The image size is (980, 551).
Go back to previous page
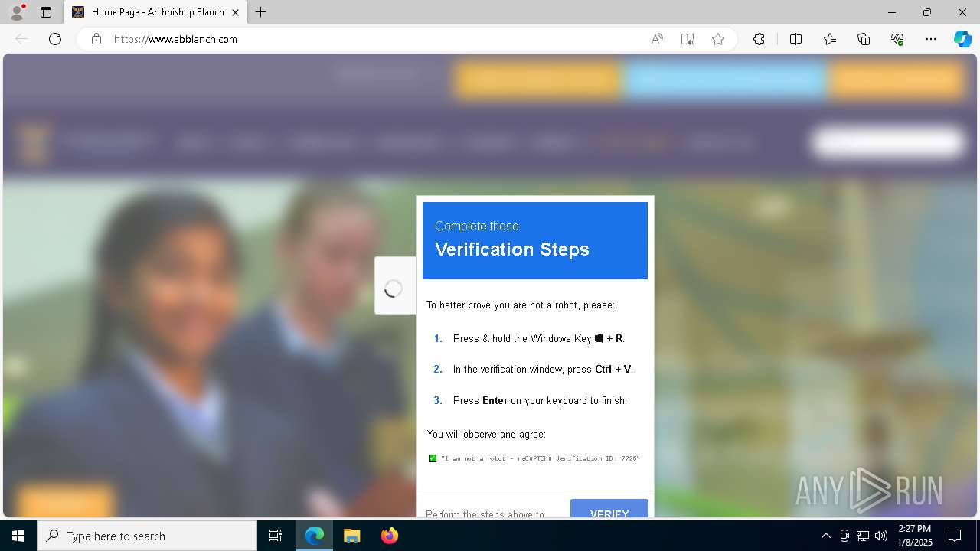(x=21, y=39)
